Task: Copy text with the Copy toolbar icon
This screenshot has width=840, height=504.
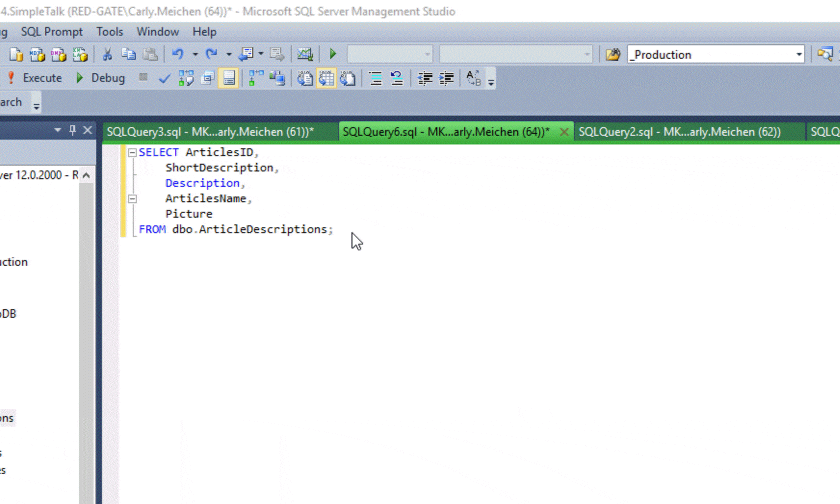Action: pyautogui.click(x=129, y=53)
